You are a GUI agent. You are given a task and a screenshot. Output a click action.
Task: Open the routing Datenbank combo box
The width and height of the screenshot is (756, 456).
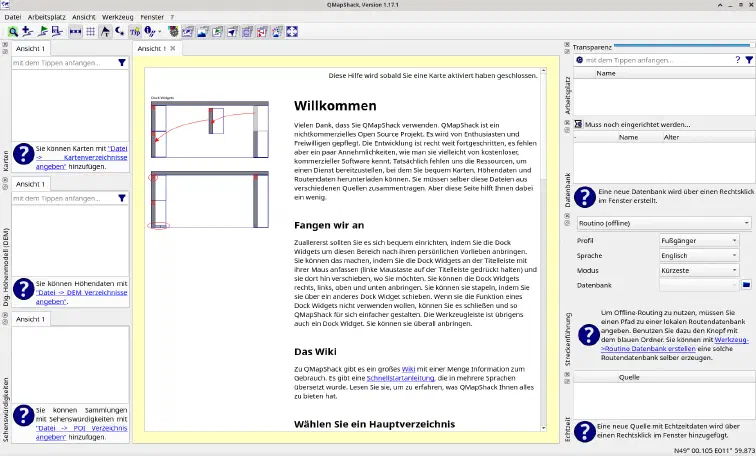point(699,285)
